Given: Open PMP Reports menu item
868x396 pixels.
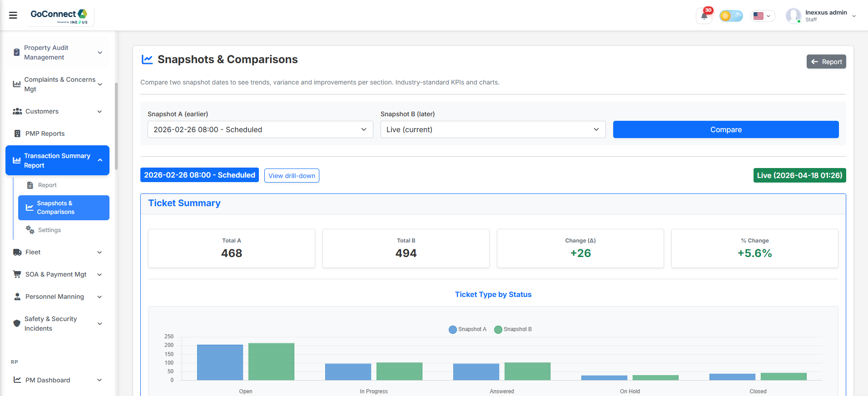Looking at the screenshot, I should tap(57, 134).
